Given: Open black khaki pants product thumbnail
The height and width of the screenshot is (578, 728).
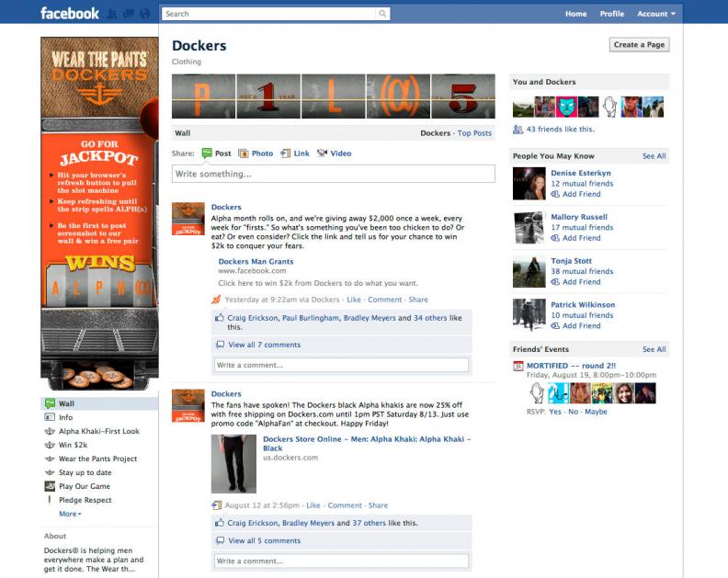Looking at the screenshot, I should pyautogui.click(x=233, y=464).
